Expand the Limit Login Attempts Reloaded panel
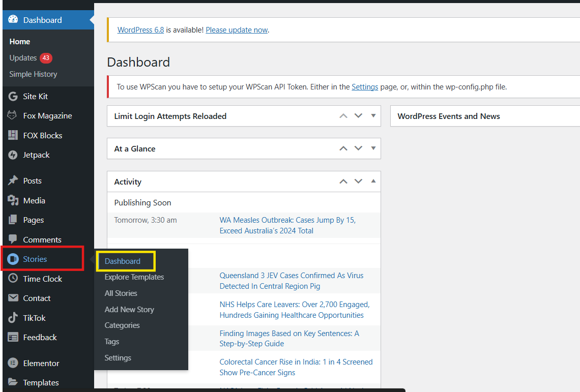Image resolution: width=580 pixels, height=392 pixels. coord(373,116)
